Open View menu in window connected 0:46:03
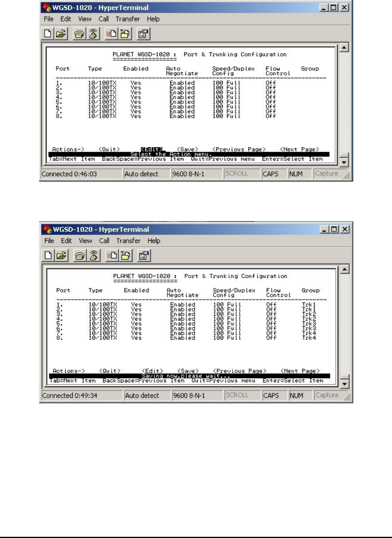Image resolution: width=392 pixels, height=538 pixels. [85, 19]
